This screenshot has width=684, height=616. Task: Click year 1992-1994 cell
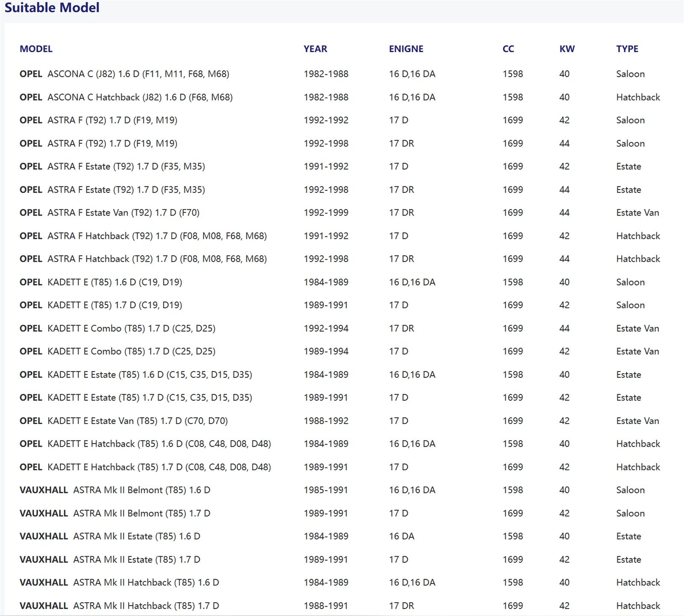[x=326, y=328]
